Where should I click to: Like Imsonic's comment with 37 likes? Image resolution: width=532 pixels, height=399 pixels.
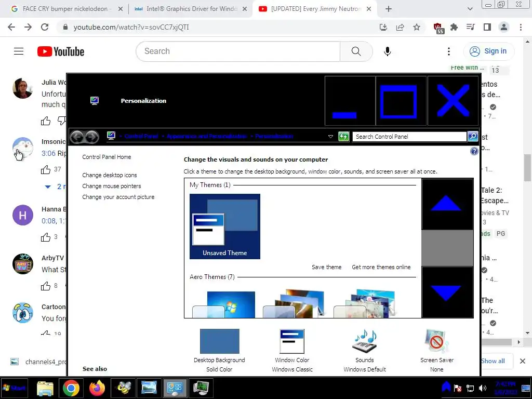(46, 170)
